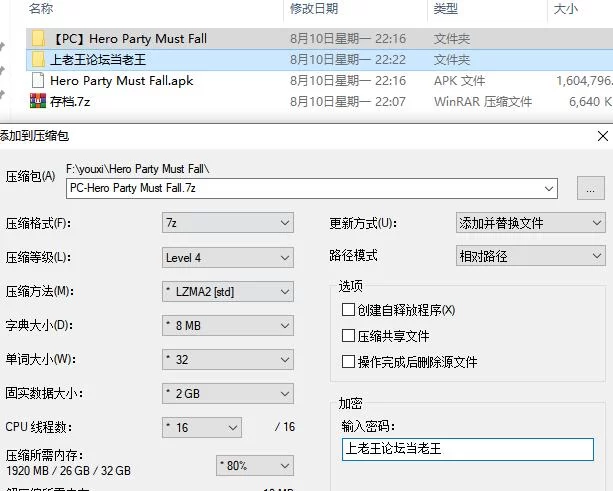The height and width of the screenshot is (491, 613).
Task: Click the WinRAR 压缩文件 type cell
Action: pos(483,102)
